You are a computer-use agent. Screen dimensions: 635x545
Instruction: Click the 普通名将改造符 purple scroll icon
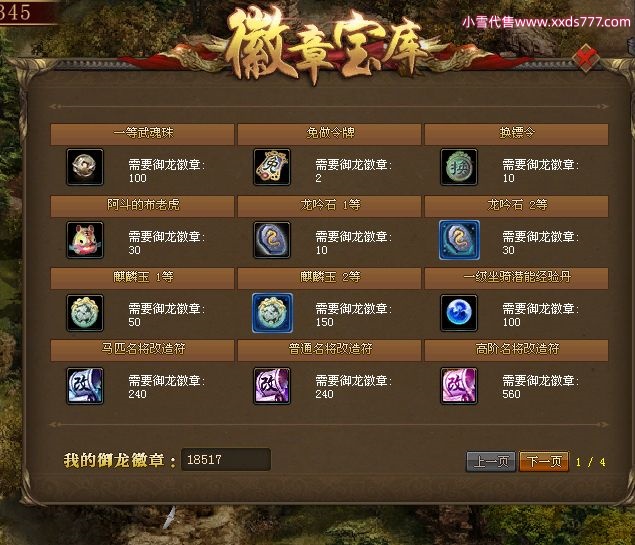272,386
